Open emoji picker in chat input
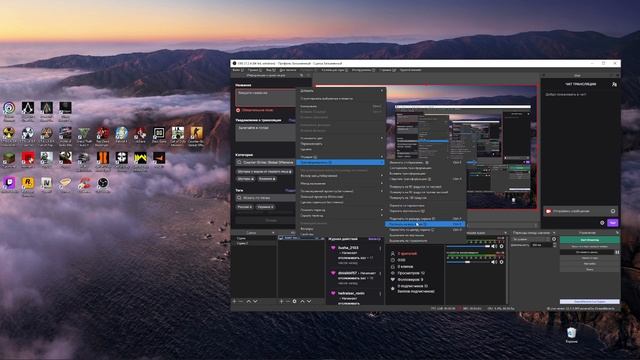Viewport: 640px width, 360px height. pos(613,211)
